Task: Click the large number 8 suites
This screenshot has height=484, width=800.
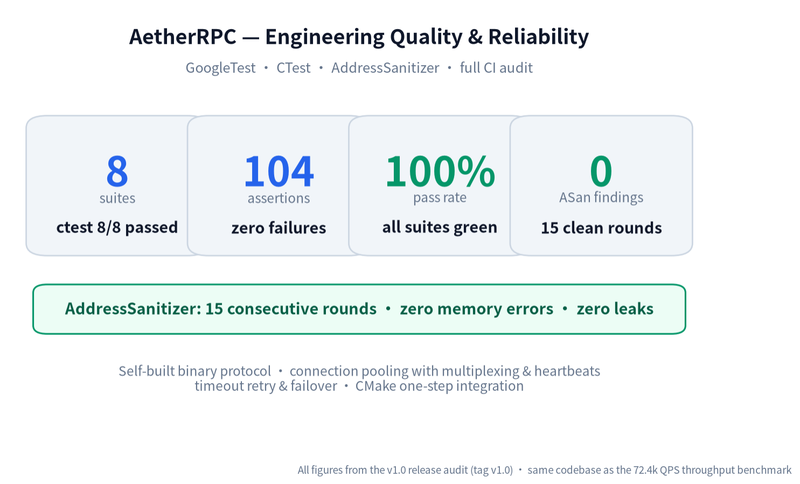Action: (117, 171)
